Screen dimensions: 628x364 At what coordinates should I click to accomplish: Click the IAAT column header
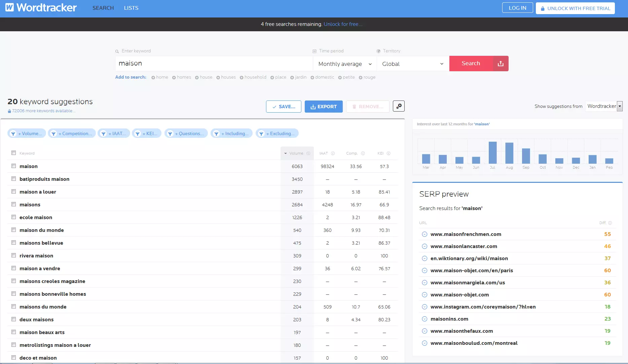coord(324,153)
